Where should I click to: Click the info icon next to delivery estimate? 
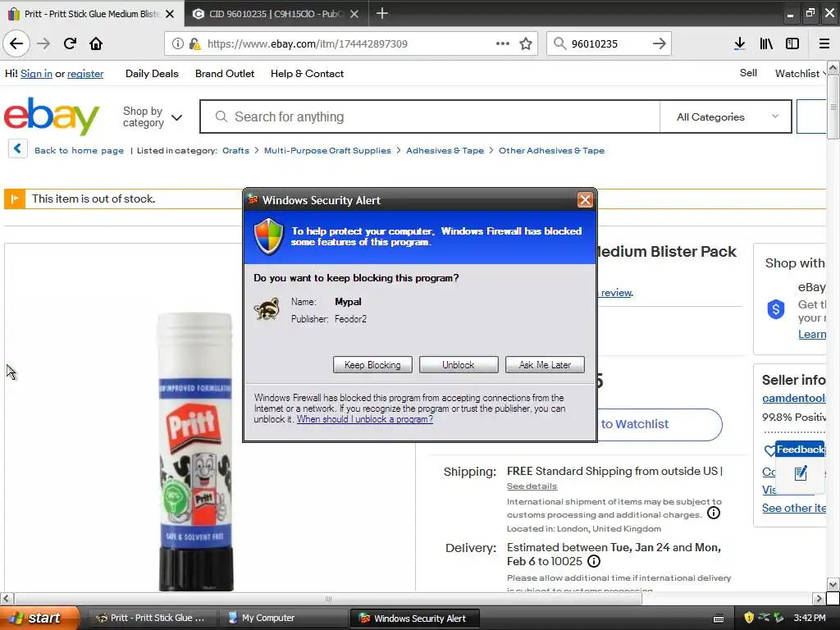[x=594, y=561]
